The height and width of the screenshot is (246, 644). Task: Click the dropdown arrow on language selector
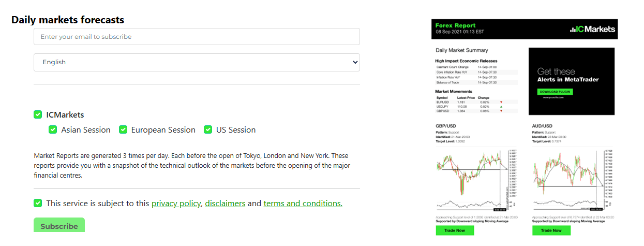click(x=355, y=62)
